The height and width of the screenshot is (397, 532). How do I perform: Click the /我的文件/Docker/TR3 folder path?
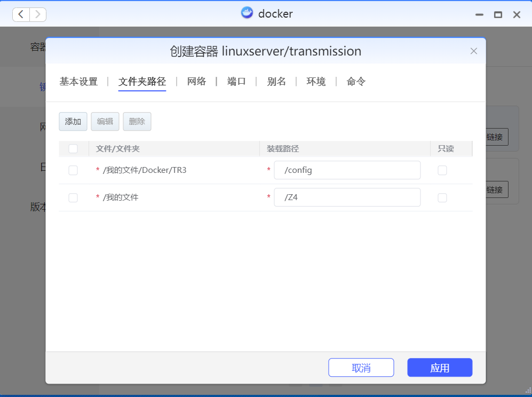[x=145, y=170]
